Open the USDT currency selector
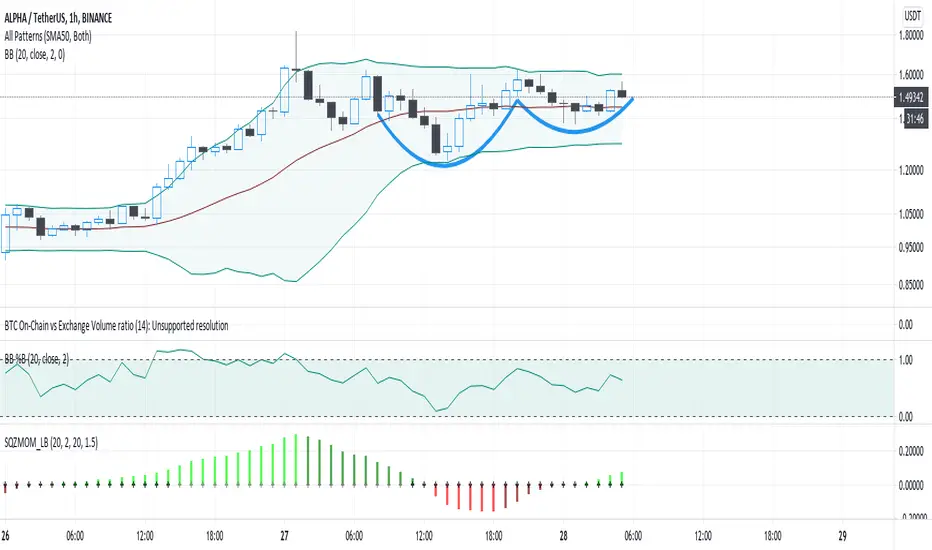The width and height of the screenshot is (932, 550). click(912, 16)
